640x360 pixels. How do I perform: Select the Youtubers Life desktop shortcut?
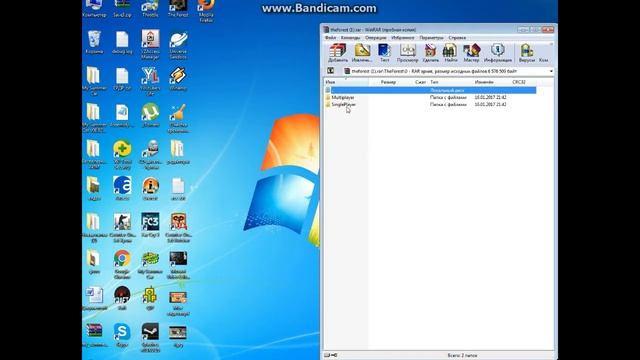150,81
